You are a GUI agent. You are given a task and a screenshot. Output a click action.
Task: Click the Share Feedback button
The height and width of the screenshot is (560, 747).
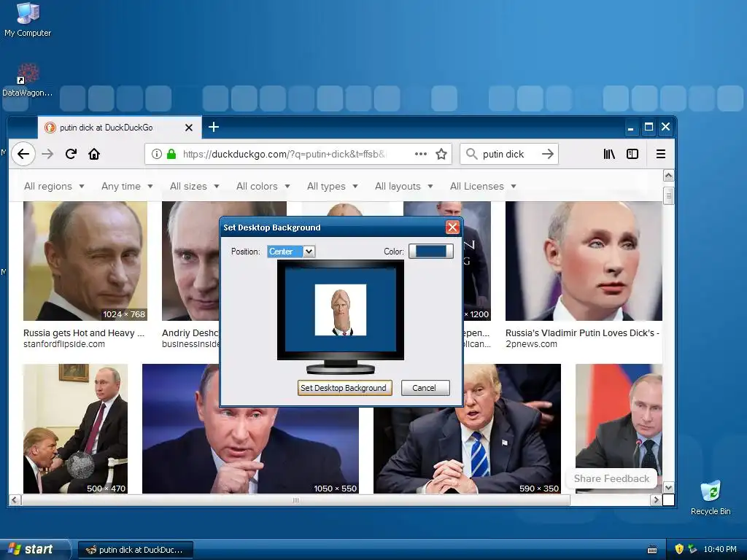(x=611, y=478)
